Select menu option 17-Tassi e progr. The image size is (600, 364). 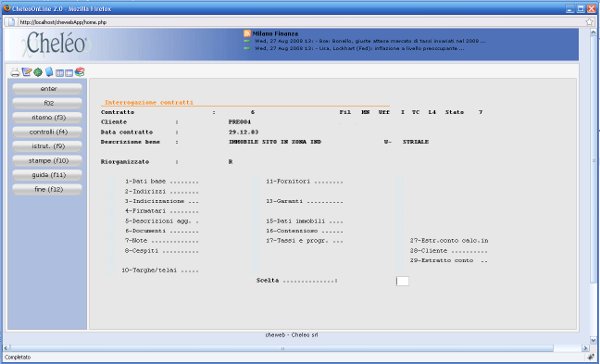click(x=305, y=241)
